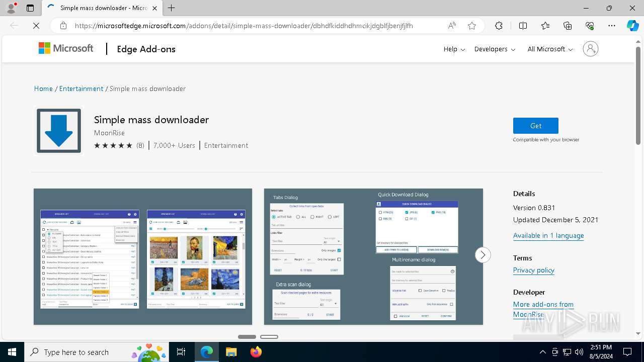Open Edge Settings and more menu

tap(612, 26)
